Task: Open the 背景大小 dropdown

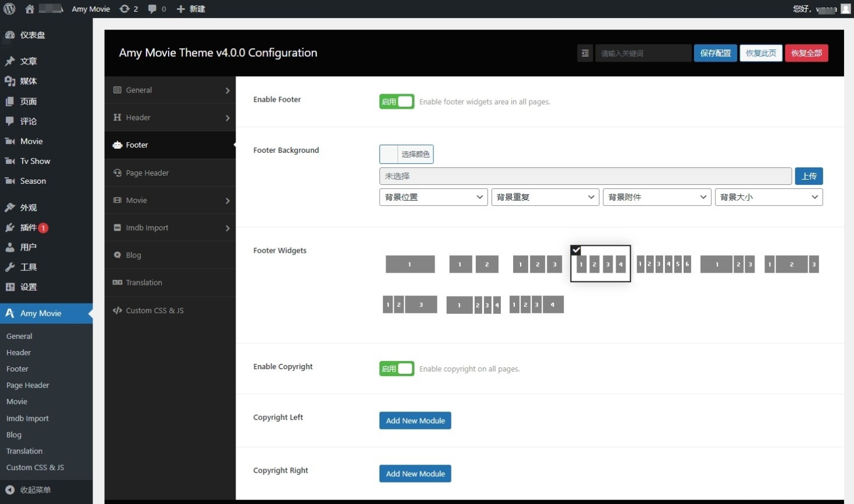Action: click(769, 197)
